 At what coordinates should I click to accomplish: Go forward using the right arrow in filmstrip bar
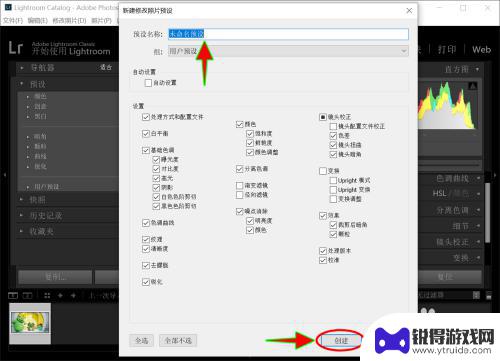point(73,295)
